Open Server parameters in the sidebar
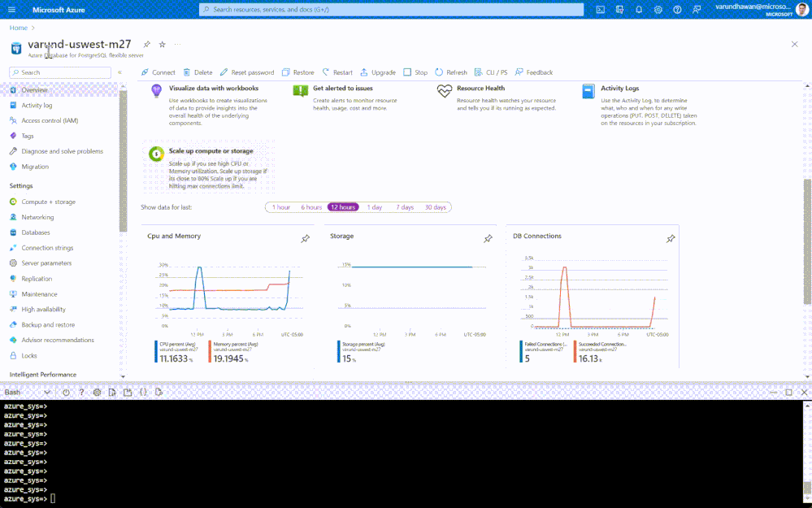This screenshot has height=508, width=812. (46, 263)
